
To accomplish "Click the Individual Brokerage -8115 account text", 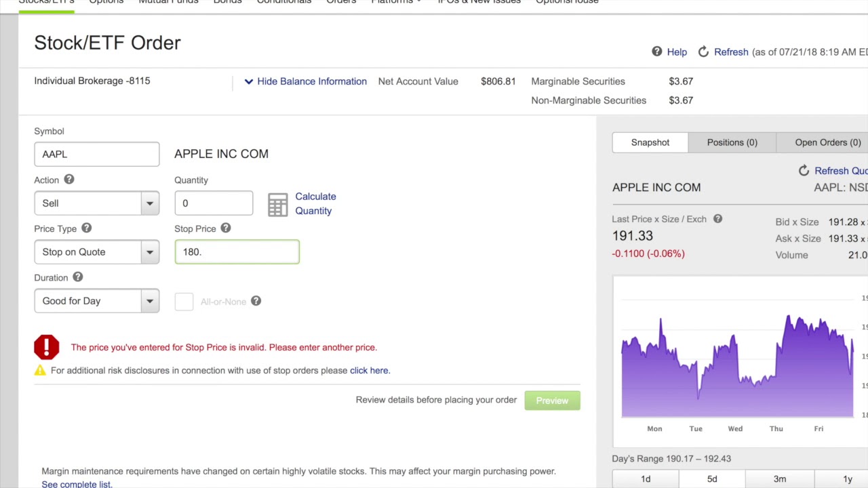I will (92, 81).
